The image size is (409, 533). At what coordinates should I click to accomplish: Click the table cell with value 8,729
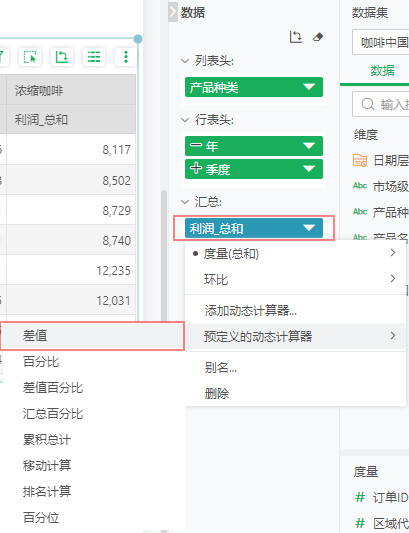(71, 210)
